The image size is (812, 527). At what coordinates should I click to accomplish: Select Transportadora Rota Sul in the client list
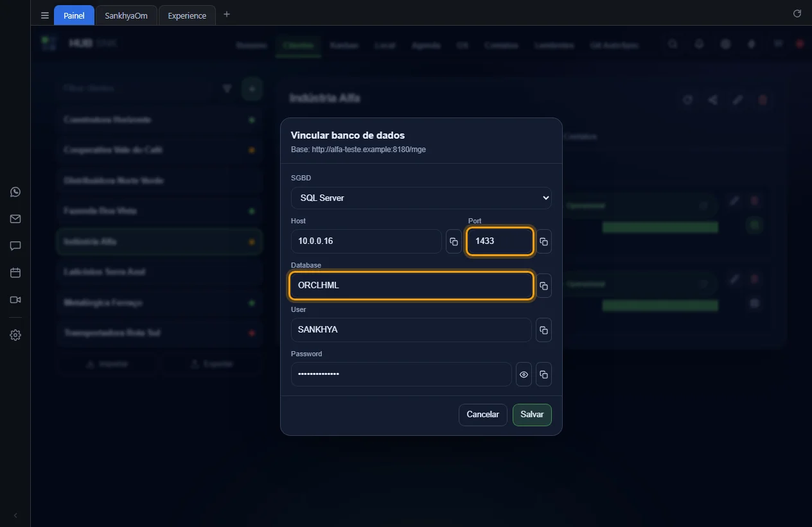pos(159,333)
